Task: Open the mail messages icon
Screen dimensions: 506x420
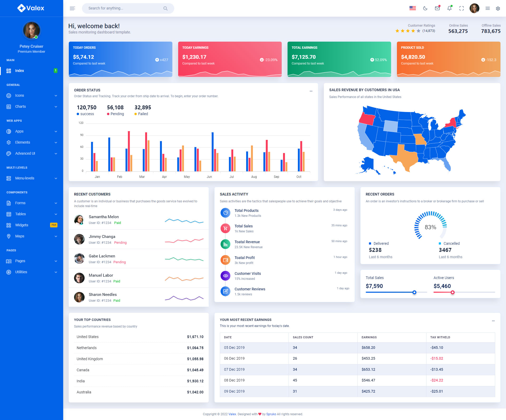Action: point(437,8)
